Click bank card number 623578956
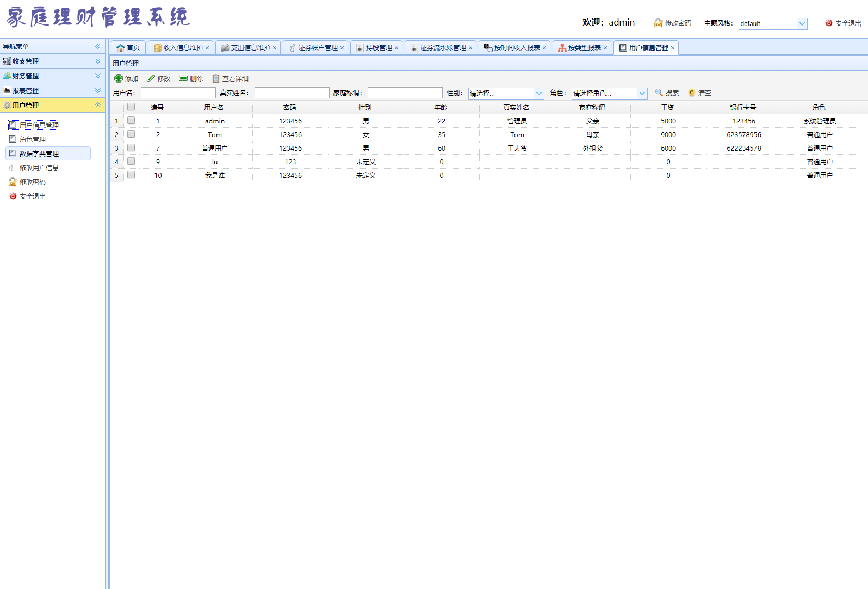Image resolution: width=868 pixels, height=589 pixels. click(x=744, y=134)
